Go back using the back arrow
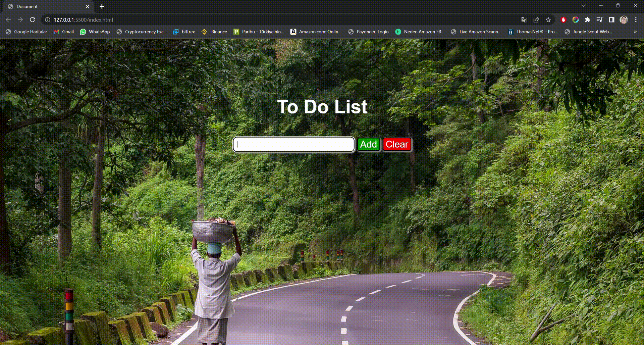This screenshot has width=644, height=345. [x=8, y=20]
